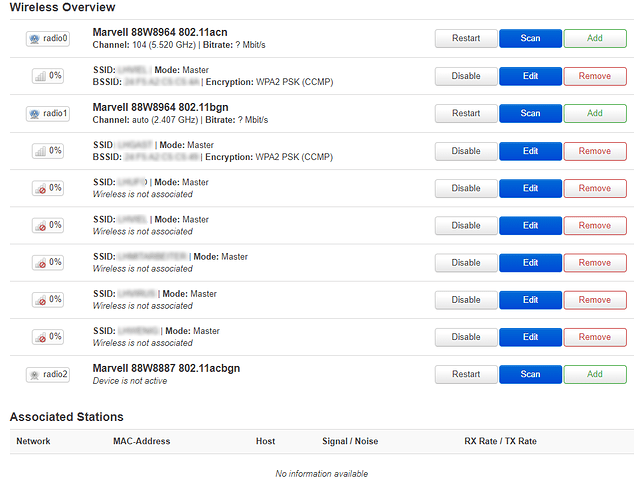Disable the radio0 WPA2 PSK network

tap(466, 76)
